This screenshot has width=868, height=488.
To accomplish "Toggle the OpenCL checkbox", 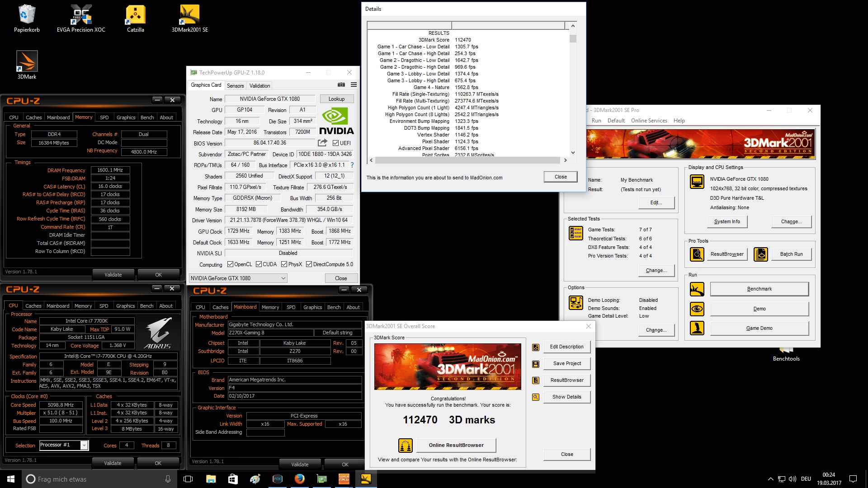I will click(x=230, y=264).
